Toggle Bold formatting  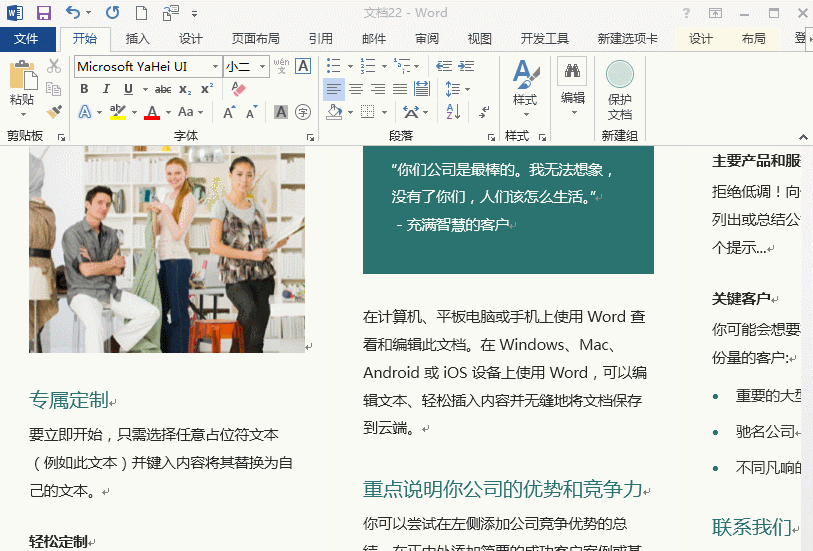pyautogui.click(x=84, y=89)
